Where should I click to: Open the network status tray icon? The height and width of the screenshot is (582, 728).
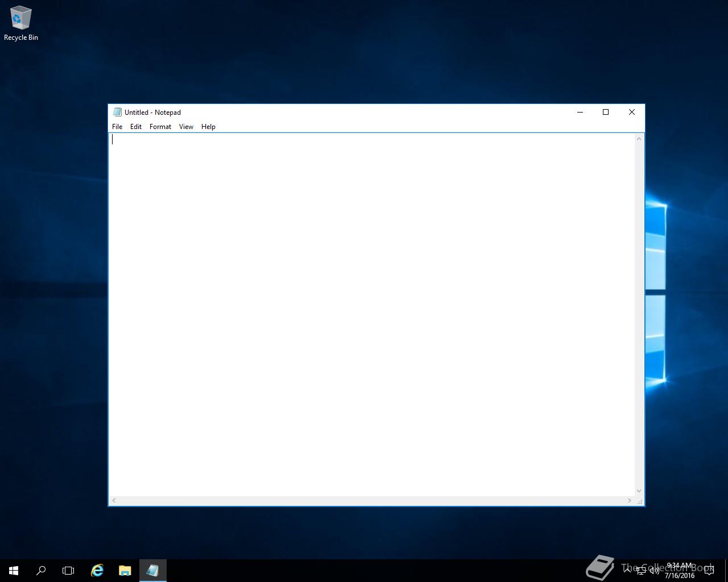click(x=641, y=571)
